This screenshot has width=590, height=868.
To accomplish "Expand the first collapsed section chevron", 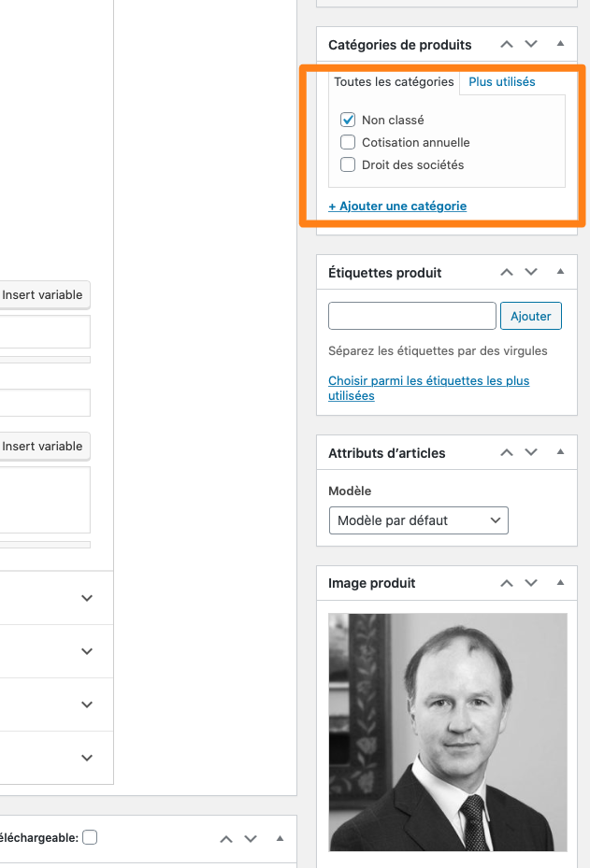I will tap(87, 598).
